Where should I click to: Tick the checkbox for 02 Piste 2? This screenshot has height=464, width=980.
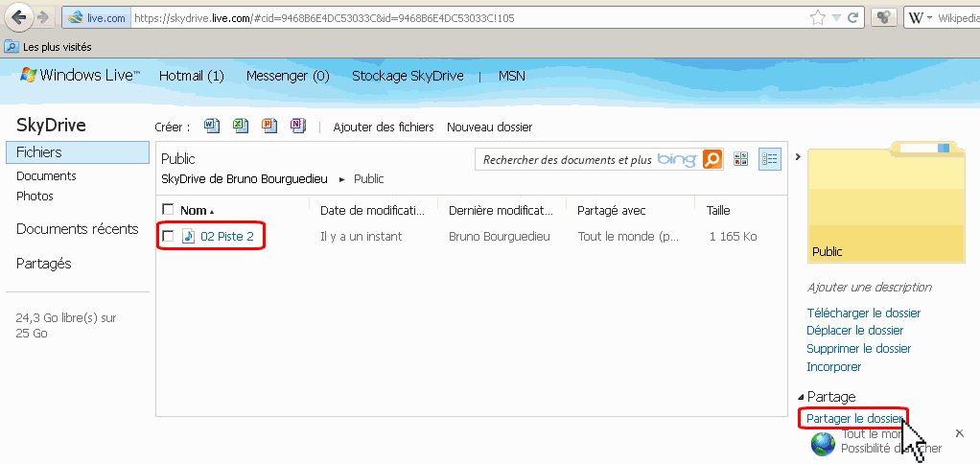pos(168,236)
